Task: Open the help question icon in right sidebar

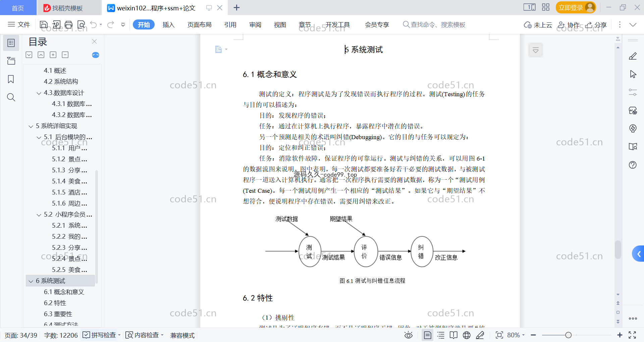Action: [633, 165]
